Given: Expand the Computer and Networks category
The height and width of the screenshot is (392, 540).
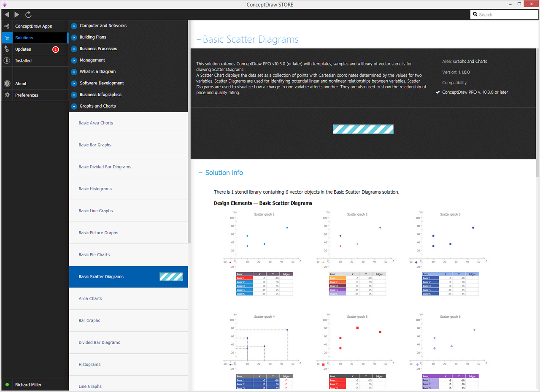Looking at the screenshot, I should click(x=74, y=26).
